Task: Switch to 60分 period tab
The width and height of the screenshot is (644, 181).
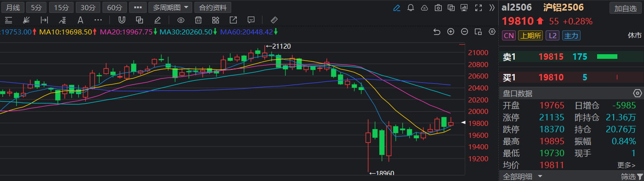Action: tap(115, 8)
